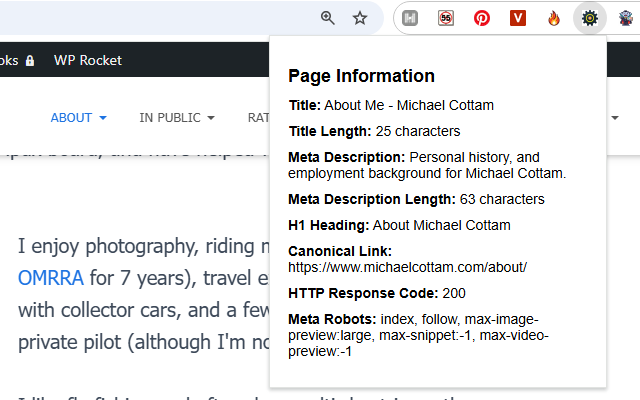Select the title text About Me - Michael Cottam
The height and width of the screenshot is (400, 640).
click(x=409, y=105)
